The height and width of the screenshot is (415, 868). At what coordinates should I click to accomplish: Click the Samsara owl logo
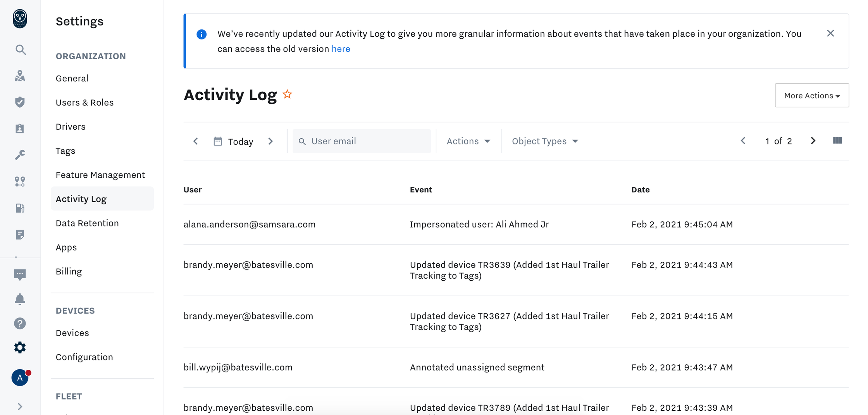pos(20,18)
